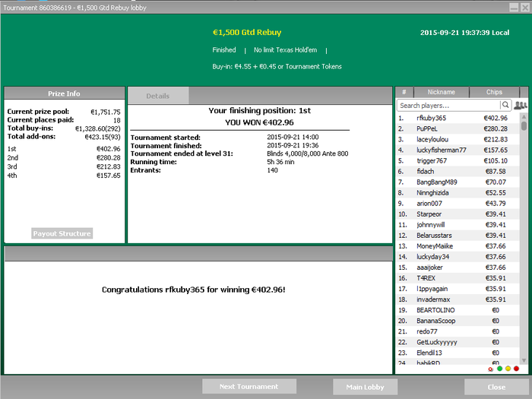Screen dimensions: 532x399
Task: Click the small red-white ring icon
Action: point(491,369)
